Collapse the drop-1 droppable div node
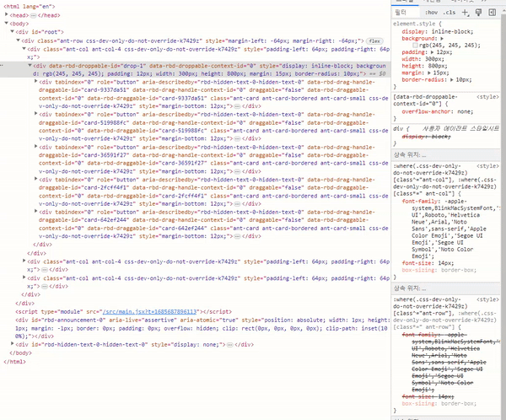The image size is (506, 420). click(x=30, y=66)
